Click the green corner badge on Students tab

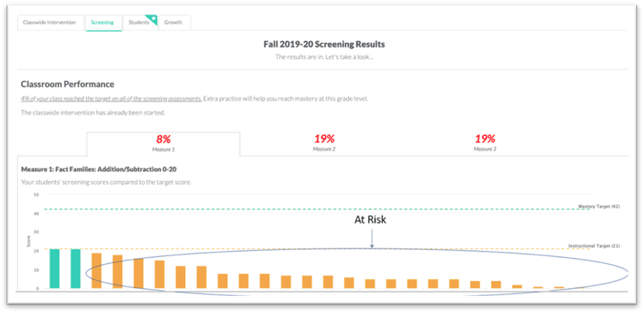[152, 19]
